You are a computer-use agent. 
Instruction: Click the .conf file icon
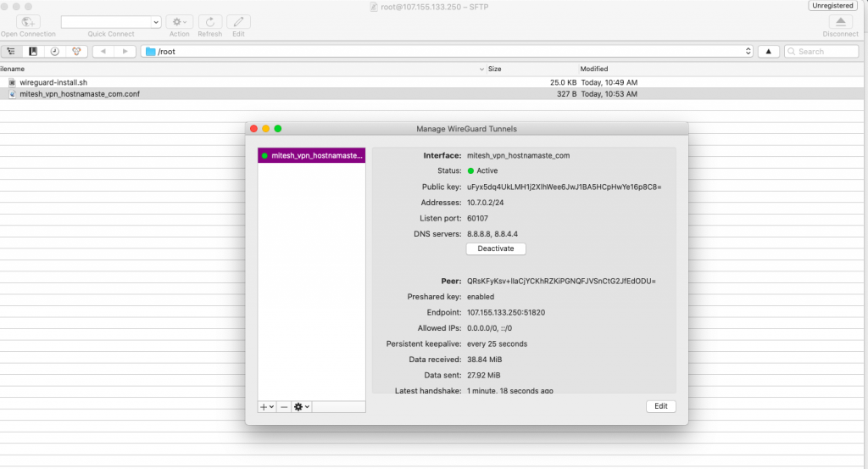pyautogui.click(x=12, y=94)
